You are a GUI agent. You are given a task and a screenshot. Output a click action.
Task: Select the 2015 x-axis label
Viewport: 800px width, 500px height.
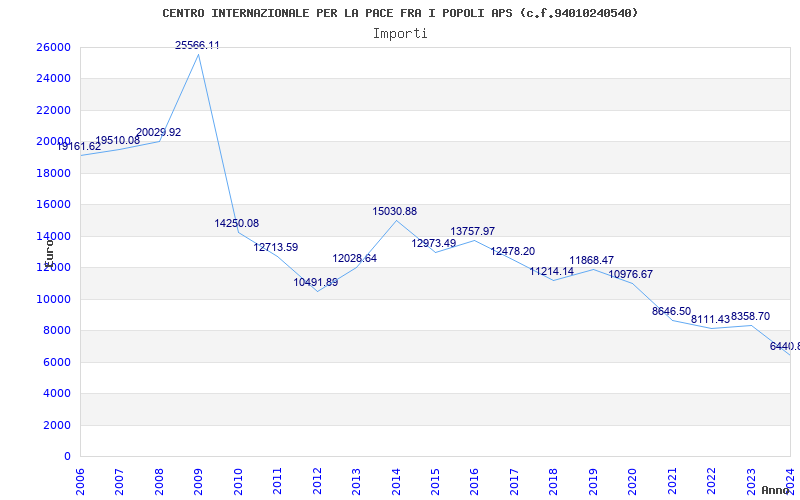(x=435, y=479)
